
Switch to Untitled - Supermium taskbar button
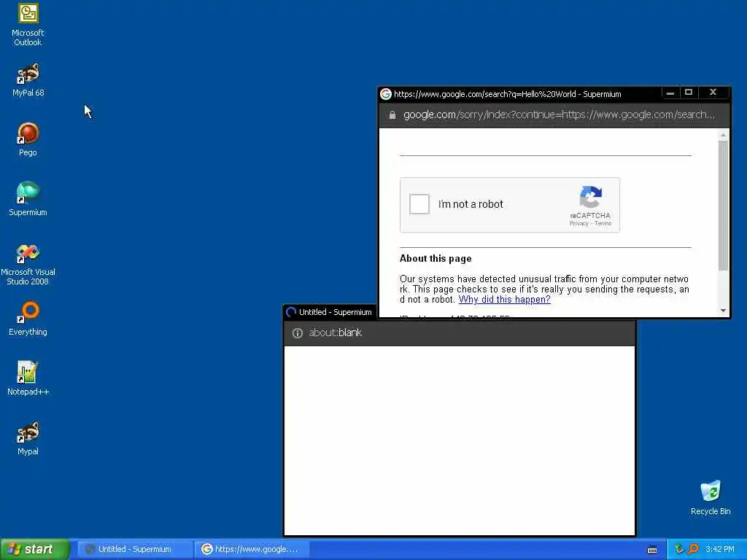(133, 549)
